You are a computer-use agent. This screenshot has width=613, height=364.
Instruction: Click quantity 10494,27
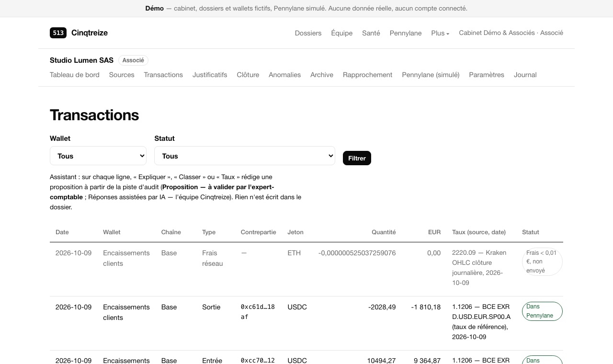(x=381, y=361)
